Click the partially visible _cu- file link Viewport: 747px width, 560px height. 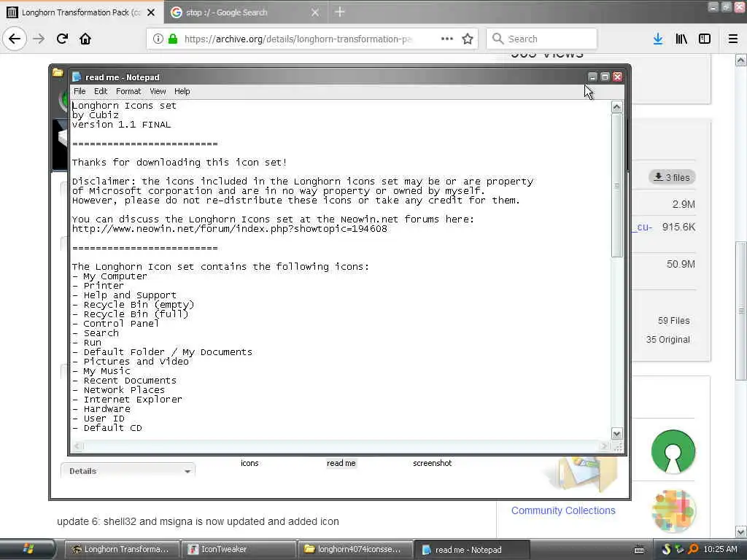(643, 227)
